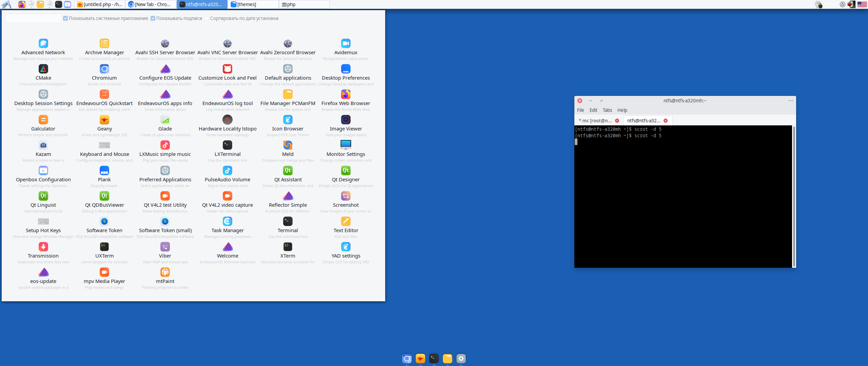Open File Manager PCManFM icon
This screenshot has height=366, width=868.
[288, 94]
